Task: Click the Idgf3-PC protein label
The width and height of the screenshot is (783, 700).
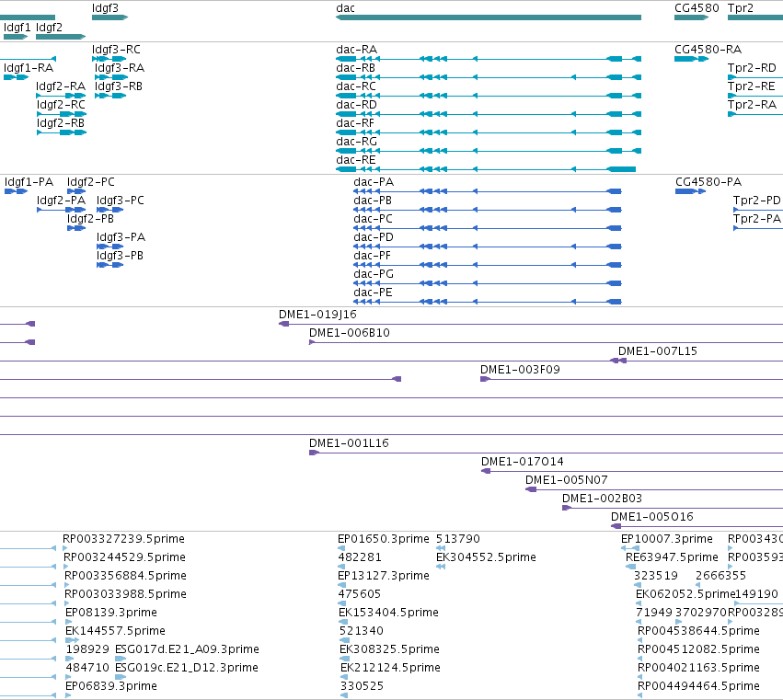Action: (x=121, y=201)
